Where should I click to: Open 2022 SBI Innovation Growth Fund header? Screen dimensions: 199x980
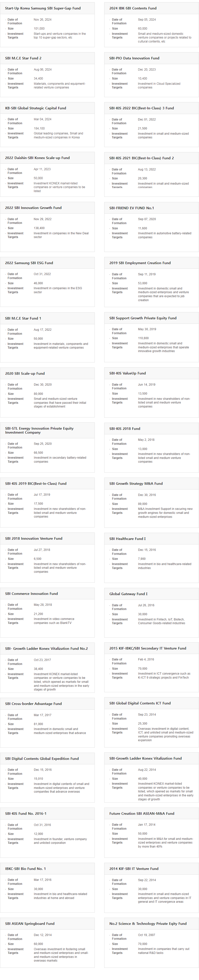[33, 208]
